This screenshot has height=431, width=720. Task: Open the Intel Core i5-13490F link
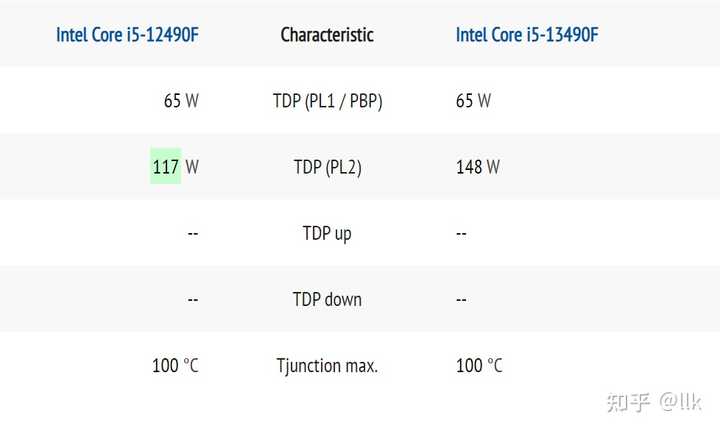click(x=527, y=35)
